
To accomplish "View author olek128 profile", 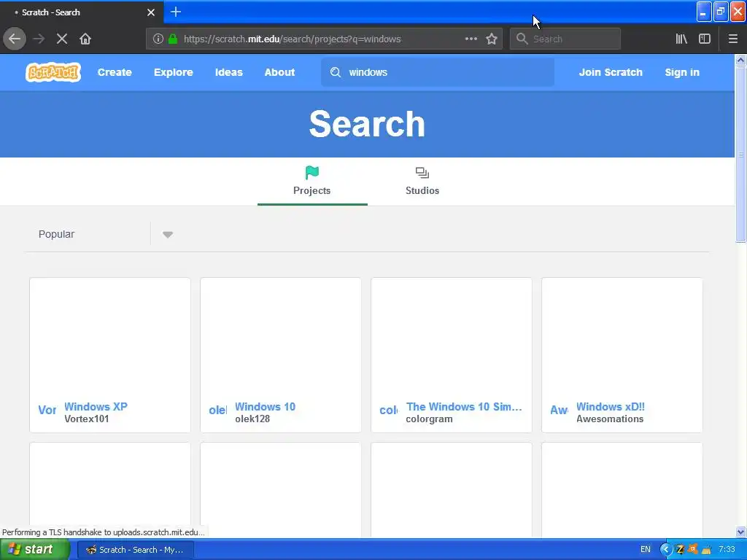I will (x=252, y=419).
